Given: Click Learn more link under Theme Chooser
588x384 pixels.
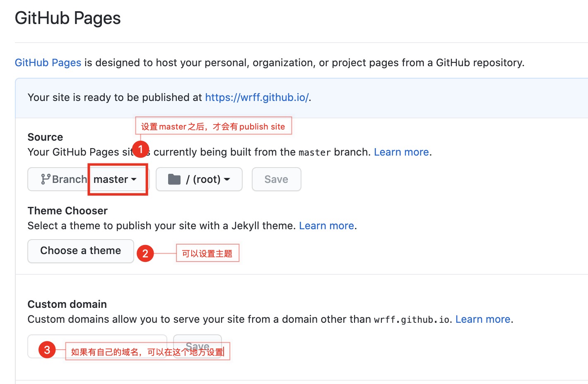Looking at the screenshot, I should pyautogui.click(x=327, y=226).
